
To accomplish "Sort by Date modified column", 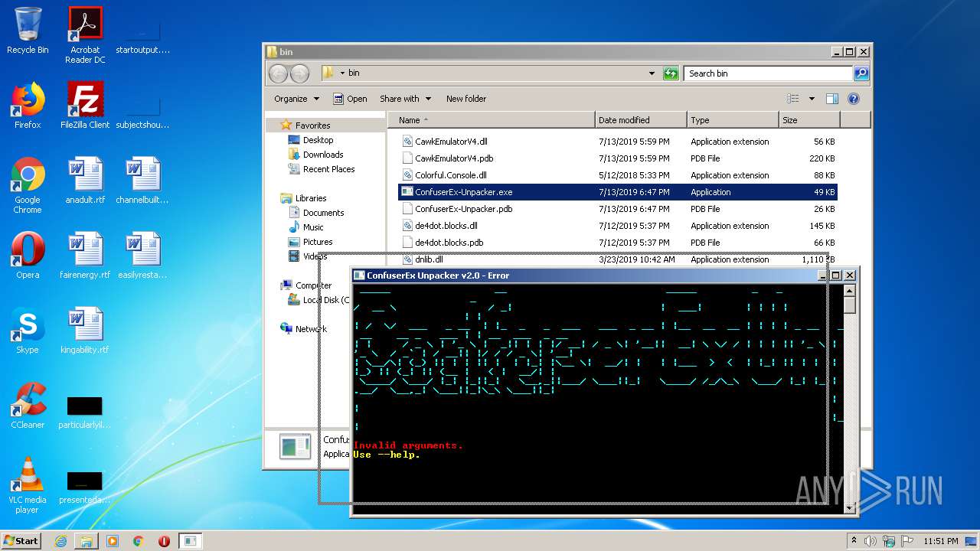I will click(x=641, y=120).
